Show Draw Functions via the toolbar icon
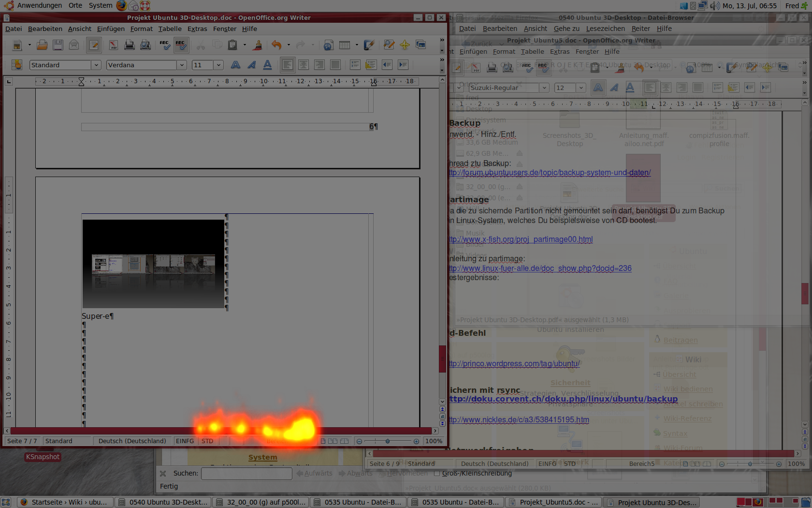812x508 pixels. pyautogui.click(x=369, y=45)
